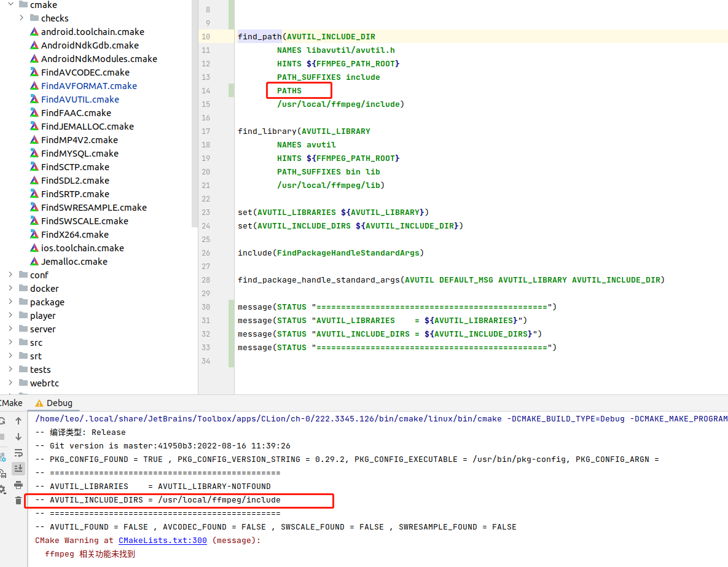Viewport: 728px width, 567px height.
Task: Expand the checks folder
Action: coord(22,18)
